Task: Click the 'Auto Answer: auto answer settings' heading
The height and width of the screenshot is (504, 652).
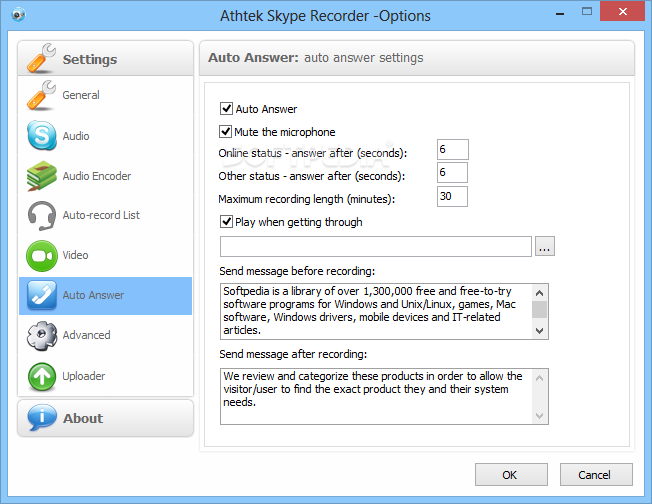Action: pyautogui.click(x=316, y=58)
